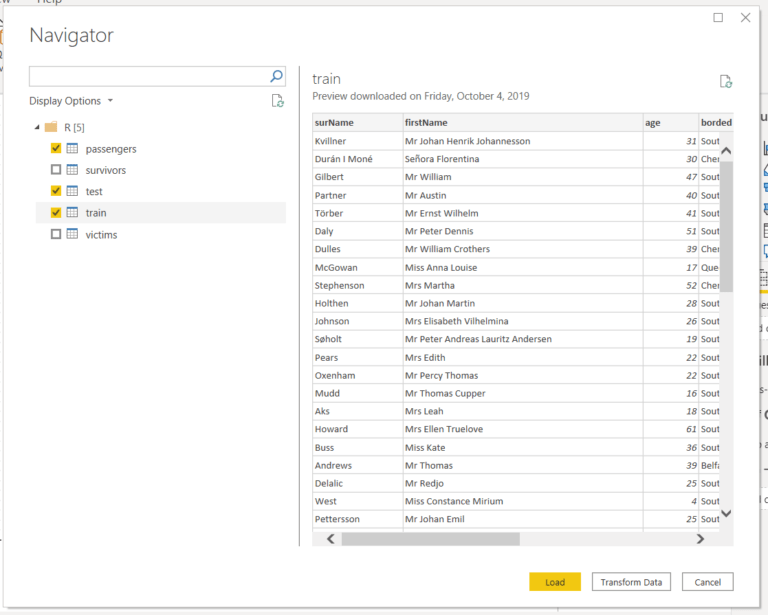Click the victims table icon
Screen dimensions: 768x615
(x=72, y=234)
